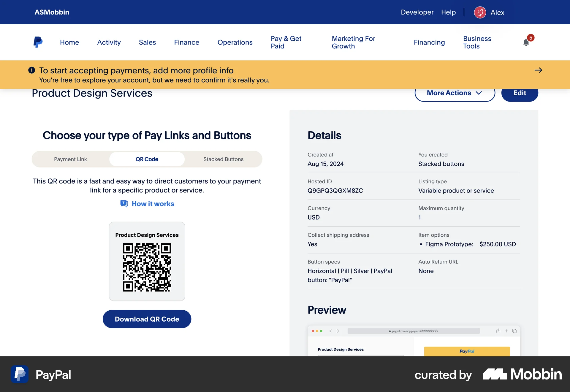Click the new tab plus icon in preview

click(506, 331)
